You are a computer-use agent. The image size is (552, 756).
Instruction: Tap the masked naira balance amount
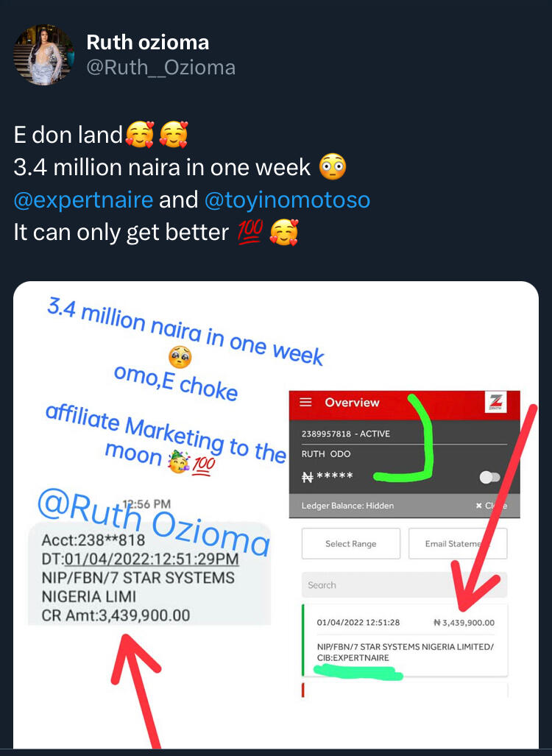(x=328, y=477)
